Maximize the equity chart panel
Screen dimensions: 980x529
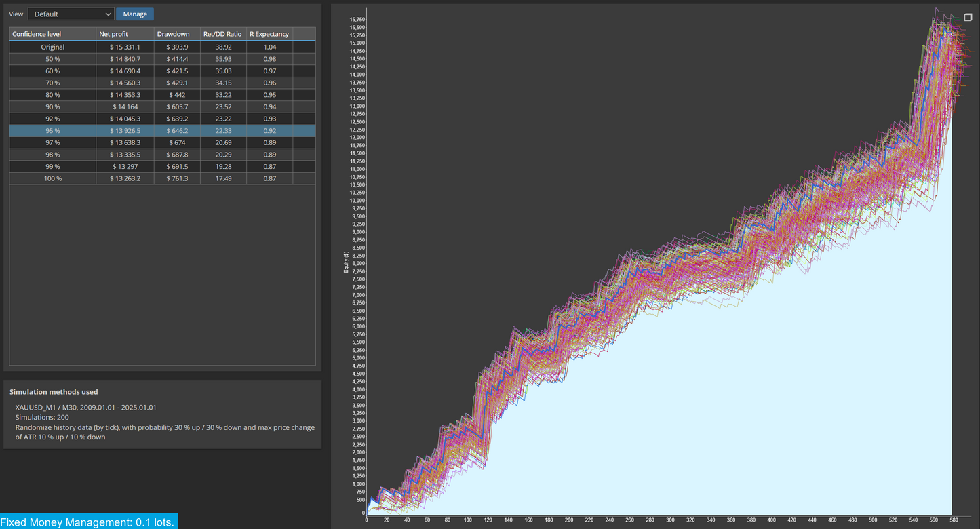point(968,18)
